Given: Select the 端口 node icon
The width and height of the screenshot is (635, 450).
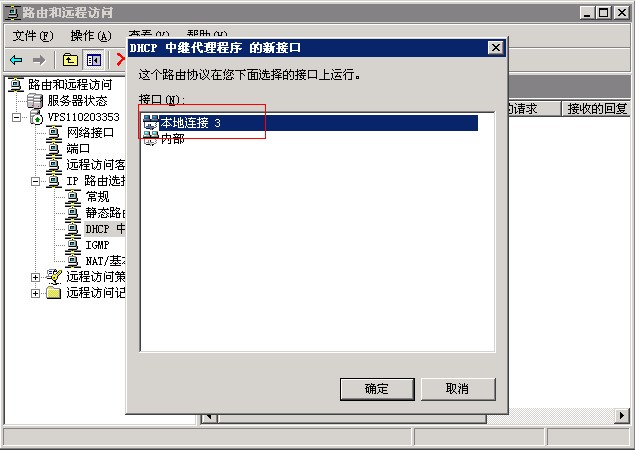Looking at the screenshot, I should [x=53, y=149].
